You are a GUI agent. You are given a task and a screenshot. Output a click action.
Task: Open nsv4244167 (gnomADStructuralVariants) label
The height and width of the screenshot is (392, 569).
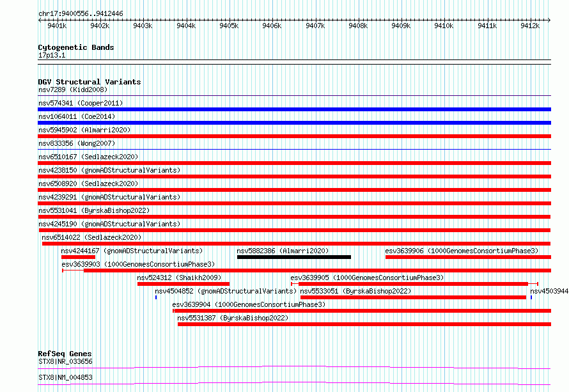point(132,251)
